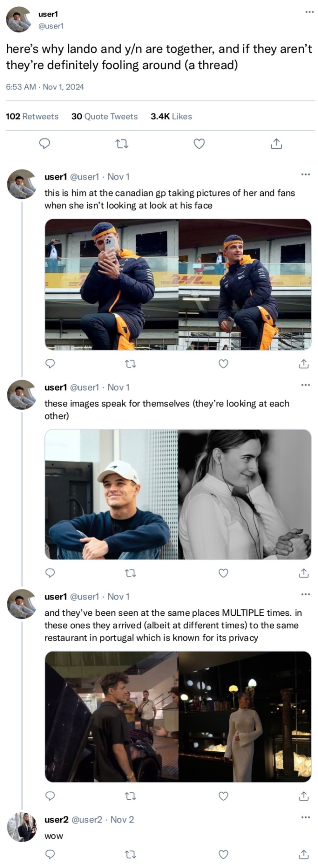Like the Canadian GP tweet
318x868 pixels.
pos(223,363)
